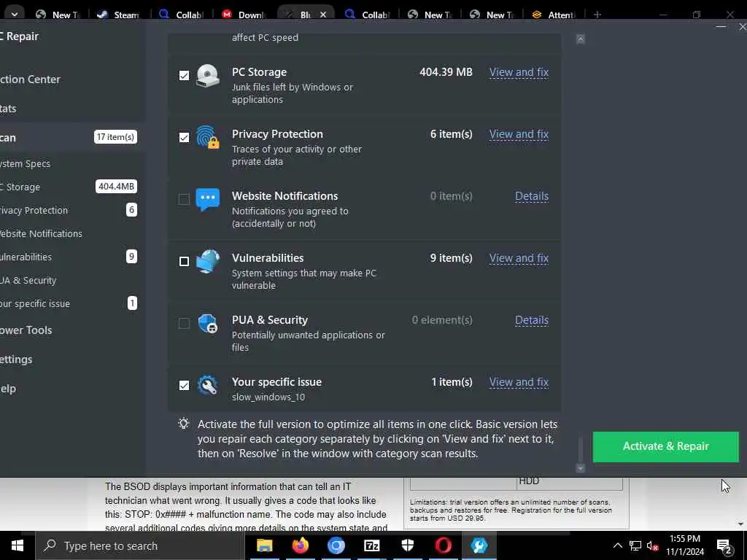Open File Explorer from the taskbar
The height and width of the screenshot is (560, 747).
tap(264, 545)
